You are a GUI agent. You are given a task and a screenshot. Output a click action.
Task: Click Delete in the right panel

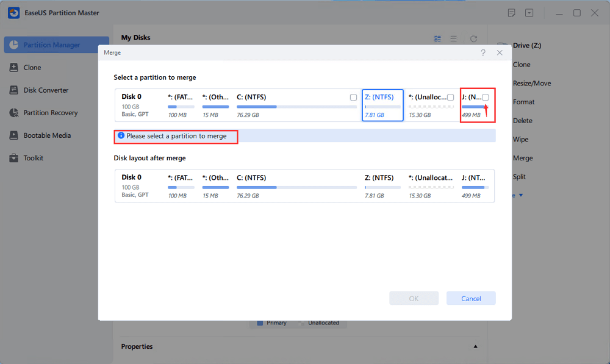click(x=523, y=121)
